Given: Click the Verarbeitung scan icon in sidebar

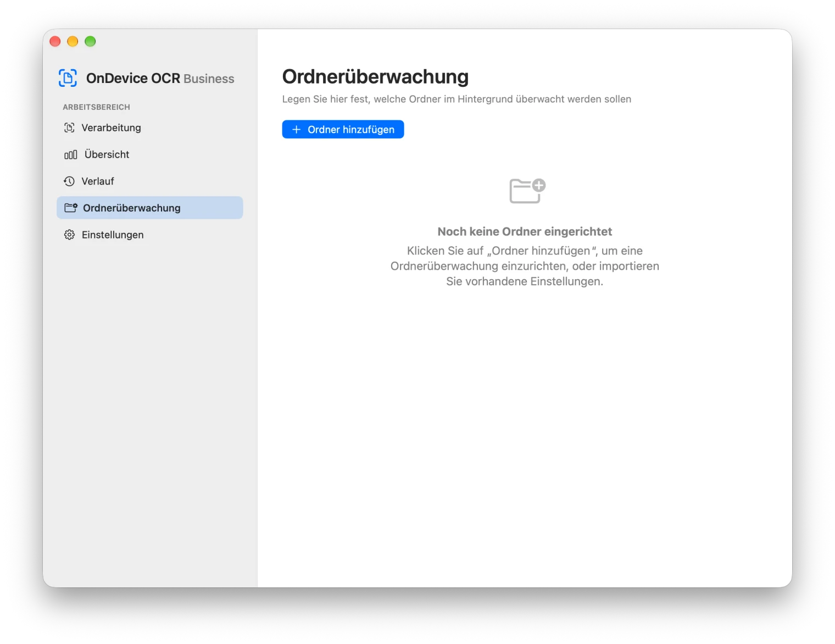Looking at the screenshot, I should (x=69, y=128).
